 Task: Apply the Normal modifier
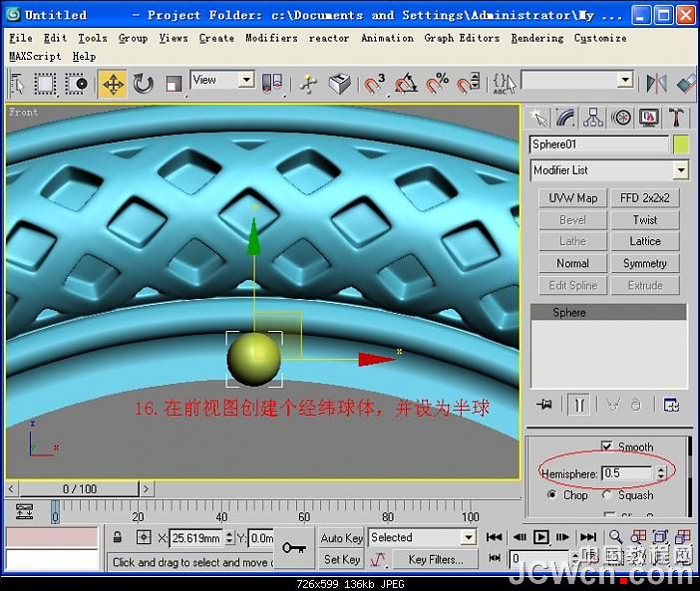572,263
